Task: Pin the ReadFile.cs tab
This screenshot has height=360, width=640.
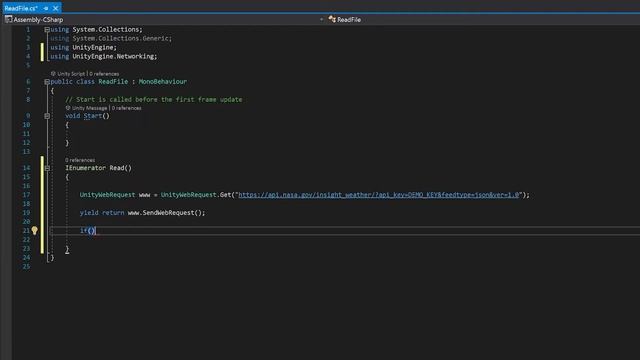Action: (x=46, y=8)
